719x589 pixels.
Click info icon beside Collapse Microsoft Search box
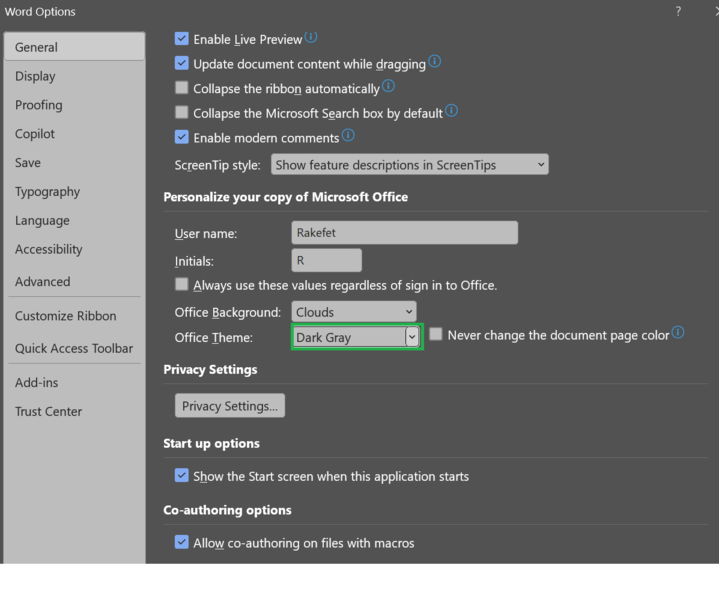452,111
